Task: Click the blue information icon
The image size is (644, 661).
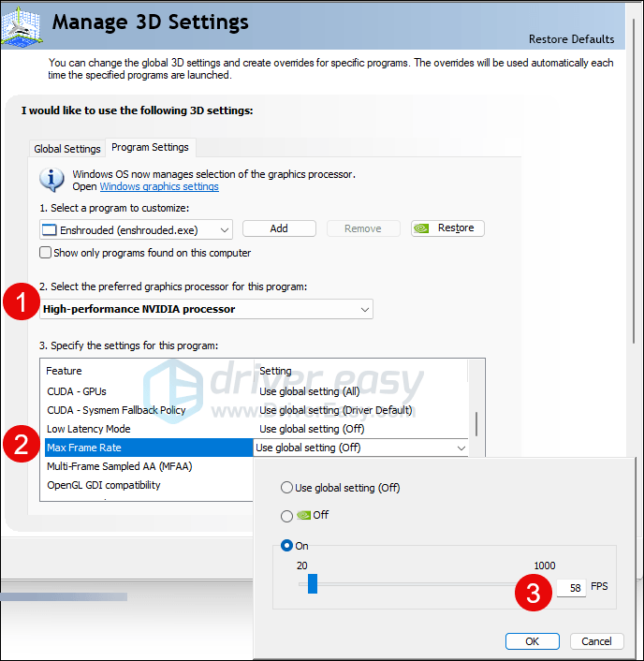Action: click(x=51, y=179)
